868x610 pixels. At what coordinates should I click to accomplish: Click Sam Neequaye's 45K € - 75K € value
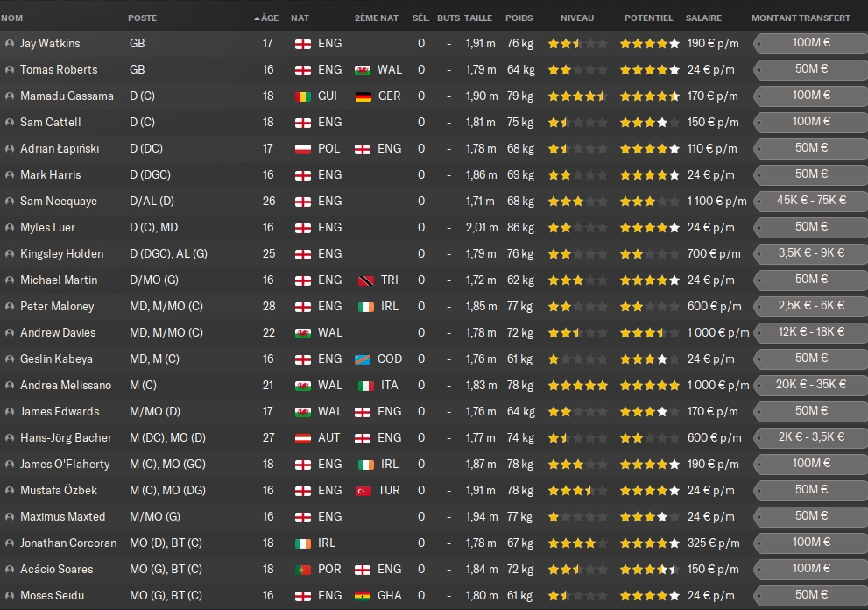(811, 201)
